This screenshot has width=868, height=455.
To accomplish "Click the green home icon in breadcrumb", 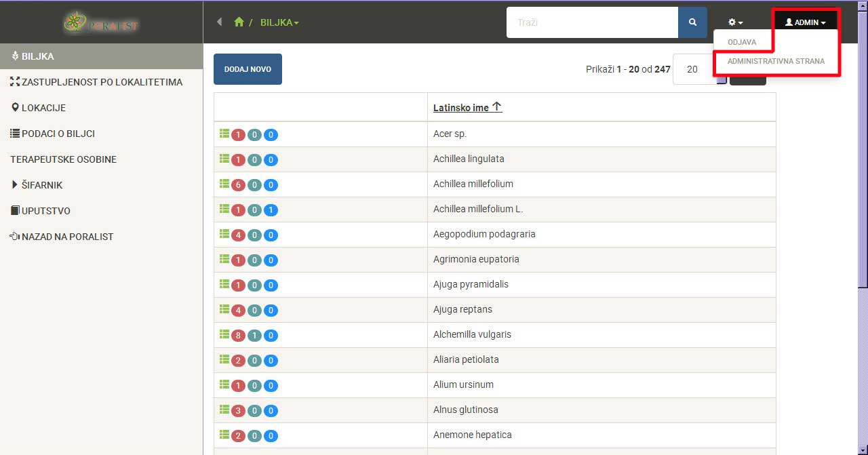I will tap(239, 22).
